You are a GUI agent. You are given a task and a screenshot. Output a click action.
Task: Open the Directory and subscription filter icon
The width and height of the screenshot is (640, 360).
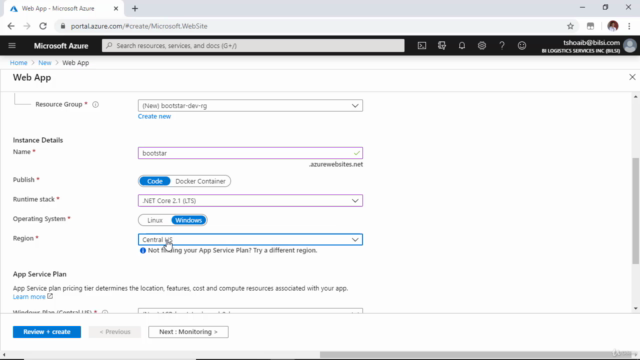coord(442,46)
